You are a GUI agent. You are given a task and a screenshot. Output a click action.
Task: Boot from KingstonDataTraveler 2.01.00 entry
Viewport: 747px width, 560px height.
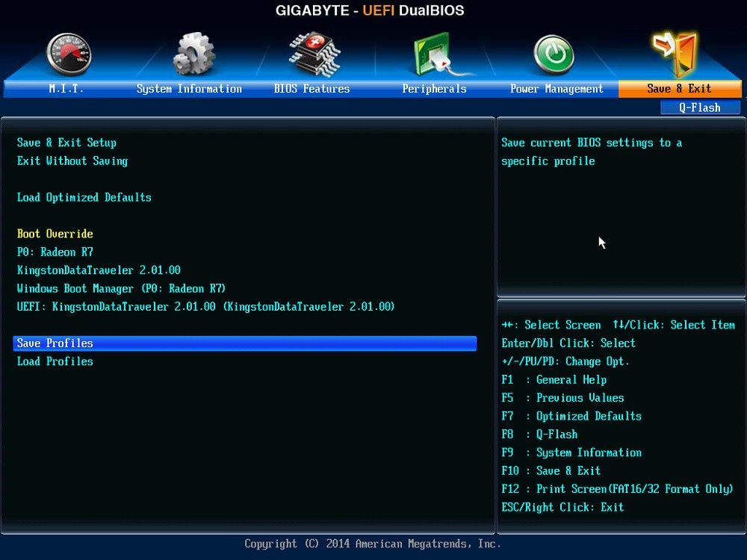coord(99,270)
